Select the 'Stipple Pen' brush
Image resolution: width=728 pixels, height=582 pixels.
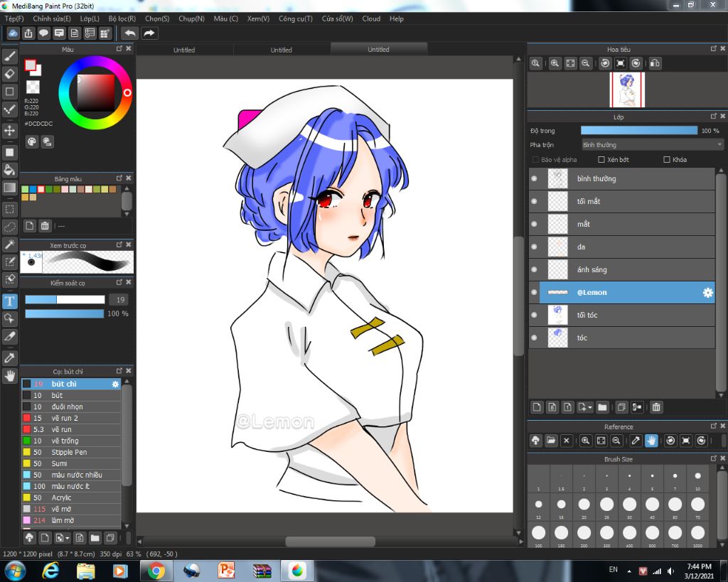(69, 452)
